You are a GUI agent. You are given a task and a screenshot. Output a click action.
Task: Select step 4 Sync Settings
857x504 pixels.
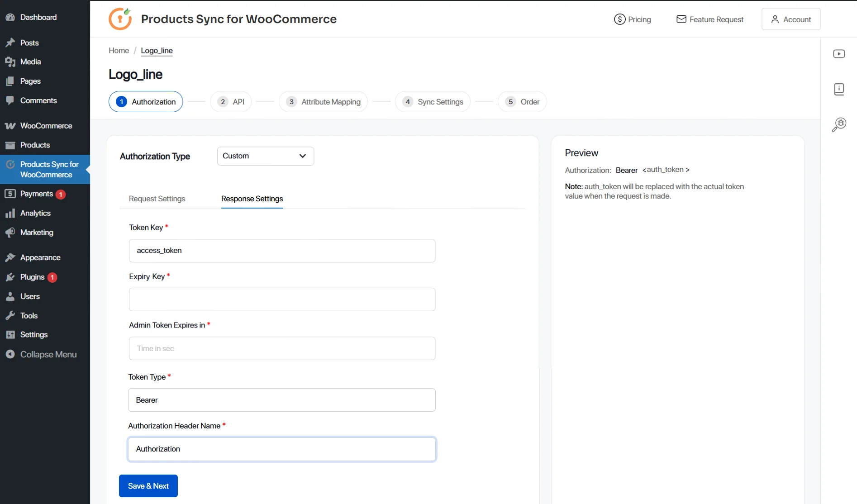click(x=433, y=101)
